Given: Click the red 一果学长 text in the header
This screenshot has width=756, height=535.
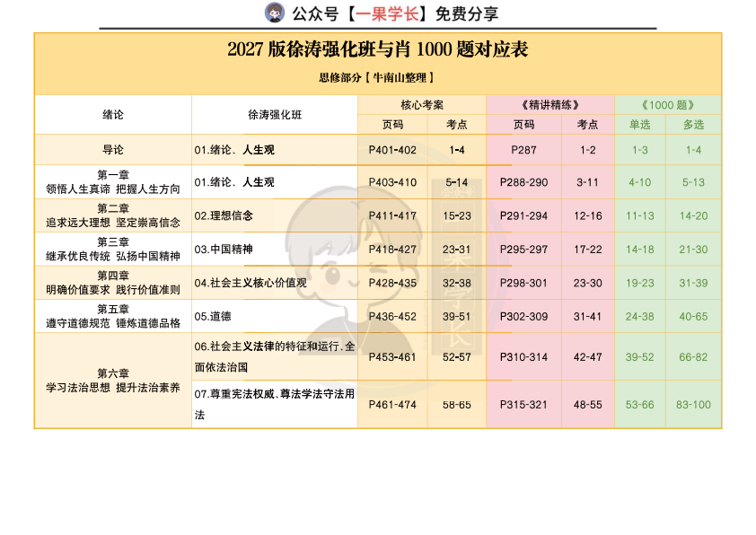Looking at the screenshot, I should tap(387, 14).
